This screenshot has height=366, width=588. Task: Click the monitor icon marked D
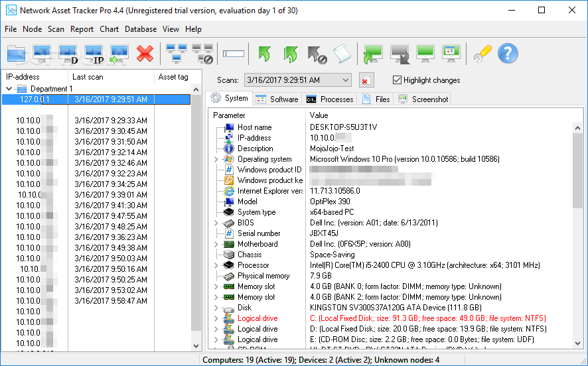point(68,54)
